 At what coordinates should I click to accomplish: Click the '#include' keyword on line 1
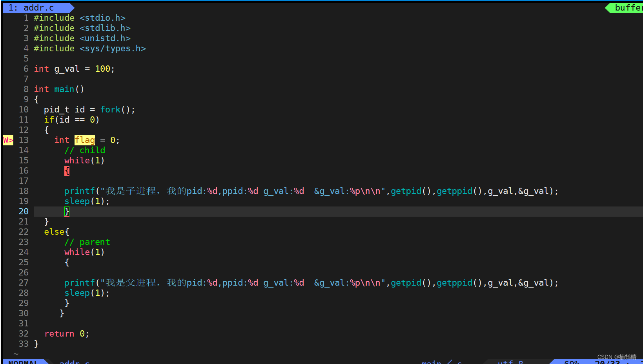click(x=54, y=18)
